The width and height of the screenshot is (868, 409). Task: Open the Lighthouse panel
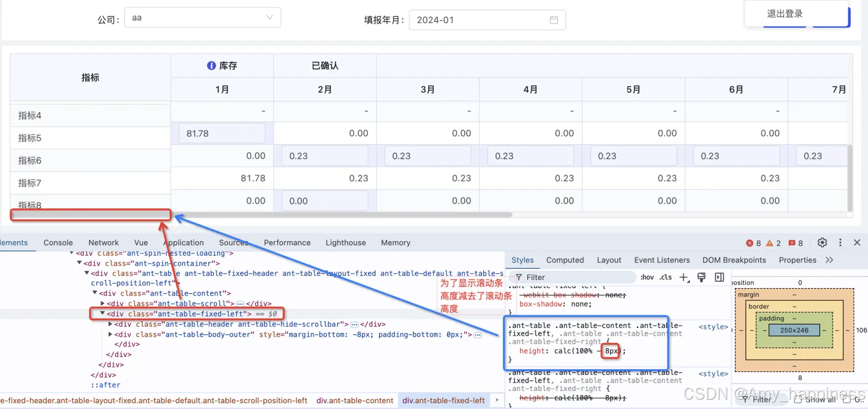coord(345,242)
